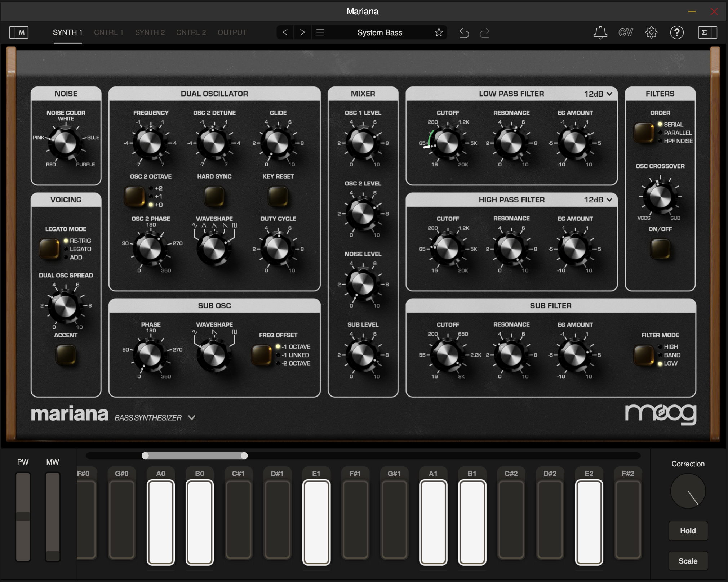
Task: Switch to the OUTPUT tab
Action: [232, 32]
